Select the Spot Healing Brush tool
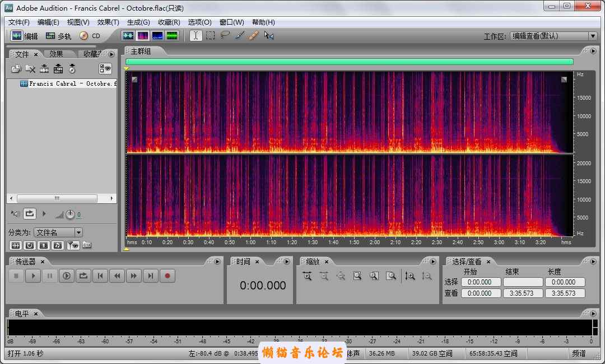 point(254,36)
